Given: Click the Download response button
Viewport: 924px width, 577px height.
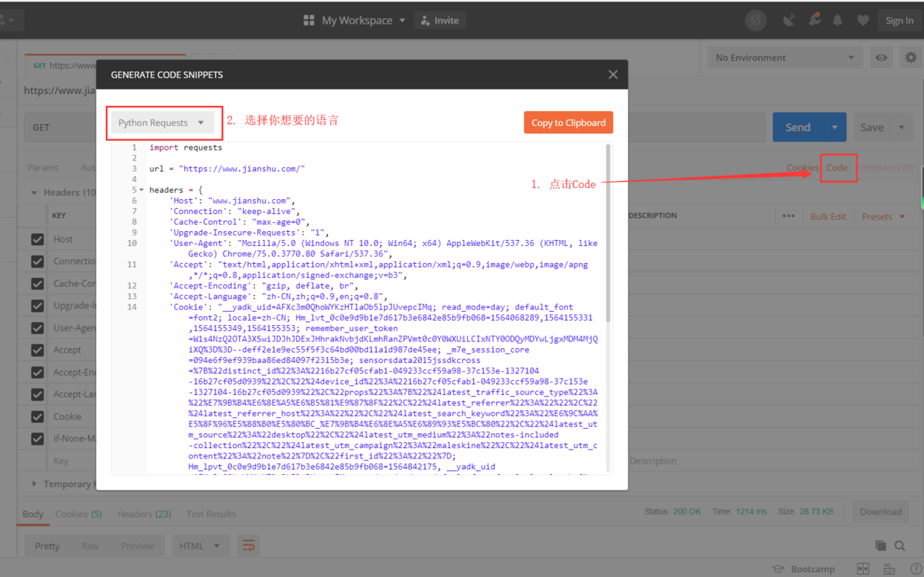Looking at the screenshot, I should pyautogui.click(x=881, y=511).
